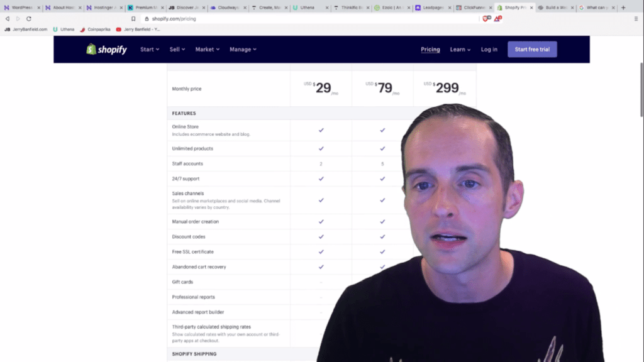Close the WordPress tab

[x=38, y=8]
